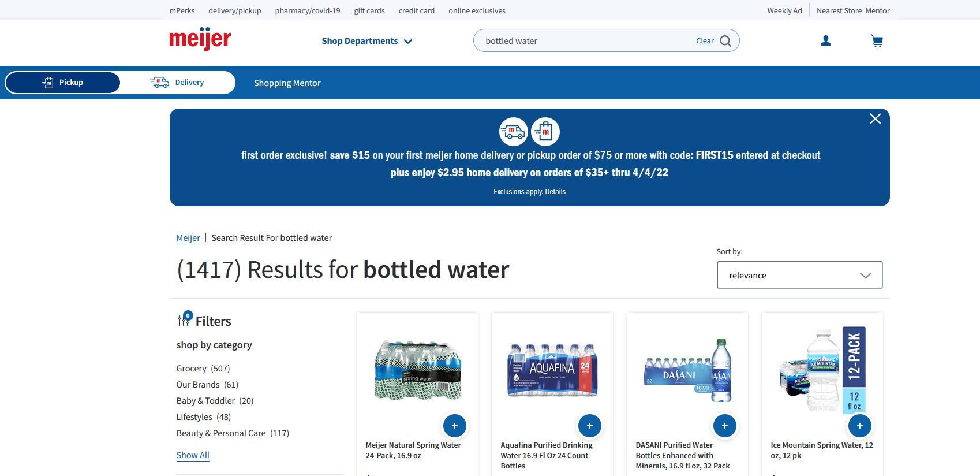
Task: Click the Shopping Mentor link
Action: point(287,83)
